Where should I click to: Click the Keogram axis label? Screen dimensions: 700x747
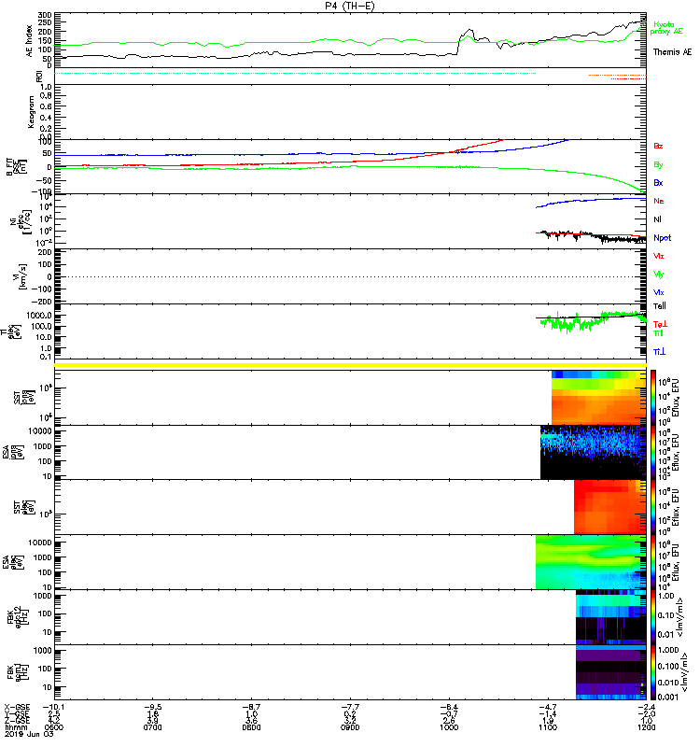pyautogui.click(x=31, y=111)
